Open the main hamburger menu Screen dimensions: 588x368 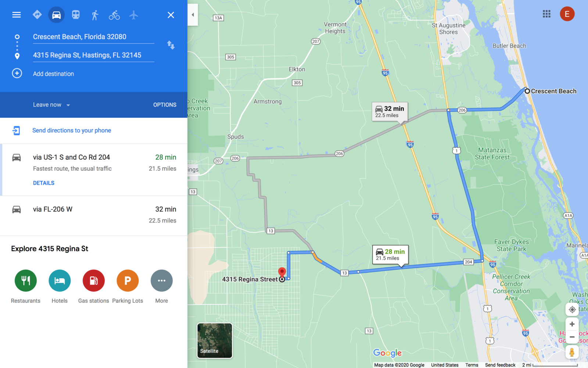click(17, 15)
